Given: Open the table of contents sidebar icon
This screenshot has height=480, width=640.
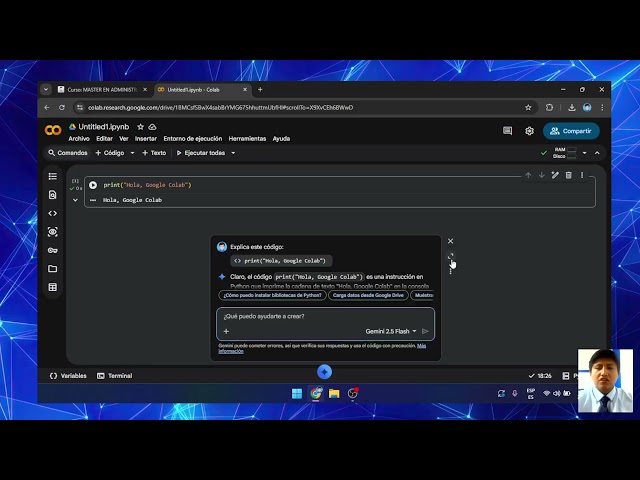Looking at the screenshot, I should click(53, 176).
